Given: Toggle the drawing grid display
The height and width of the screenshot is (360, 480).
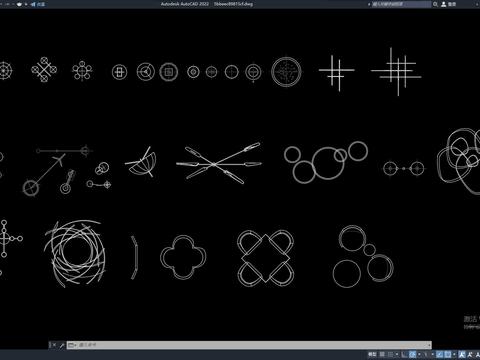Looking at the screenshot, I should (382, 354).
